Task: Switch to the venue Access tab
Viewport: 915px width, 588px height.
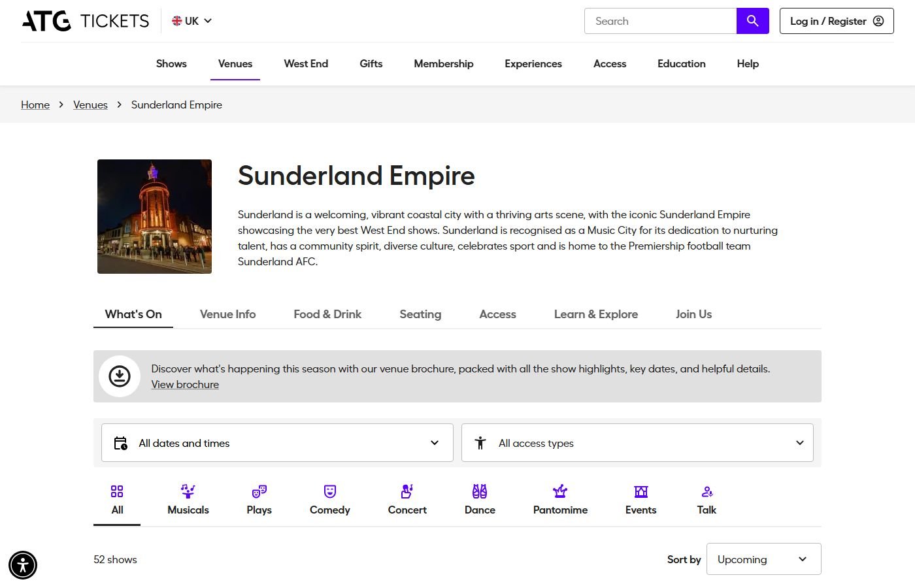Action: click(x=497, y=314)
